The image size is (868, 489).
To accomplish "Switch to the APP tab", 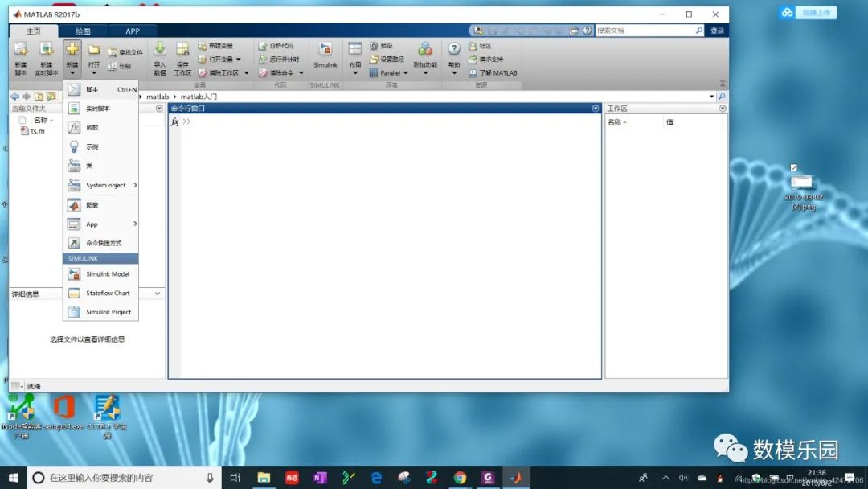I will click(x=133, y=31).
